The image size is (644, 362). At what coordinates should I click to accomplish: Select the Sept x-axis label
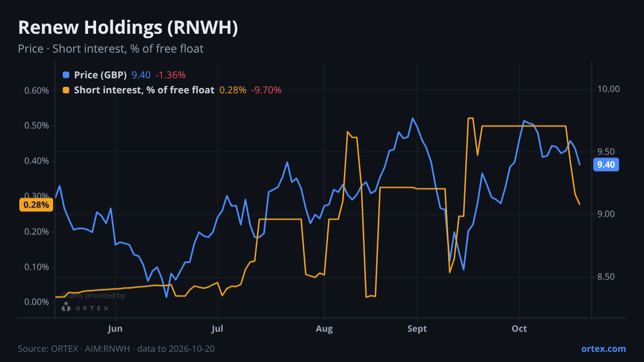tap(418, 329)
